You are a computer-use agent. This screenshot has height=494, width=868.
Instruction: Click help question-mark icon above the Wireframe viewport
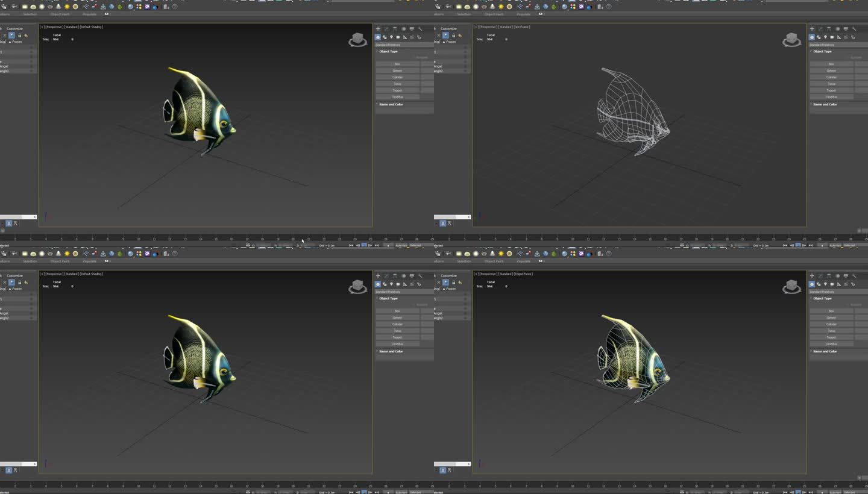point(609,7)
